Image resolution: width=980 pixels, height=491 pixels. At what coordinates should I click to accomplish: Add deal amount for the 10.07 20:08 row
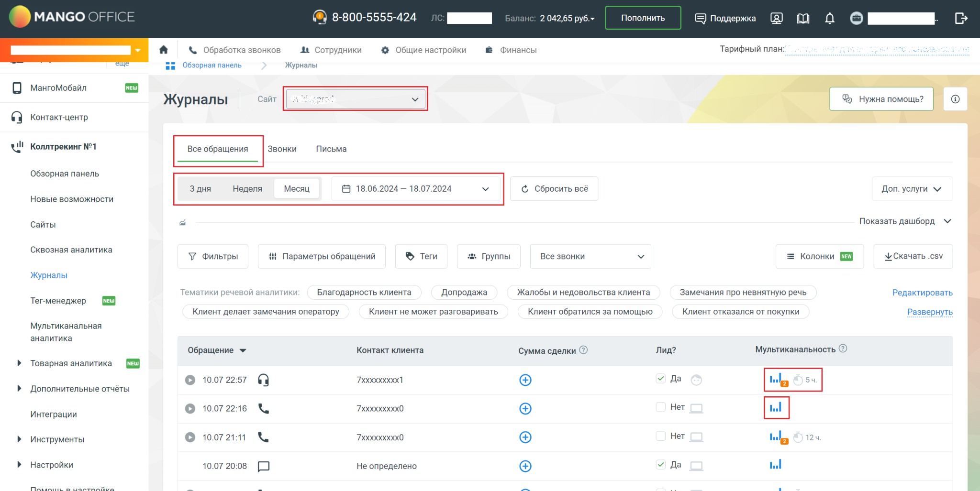point(525,466)
